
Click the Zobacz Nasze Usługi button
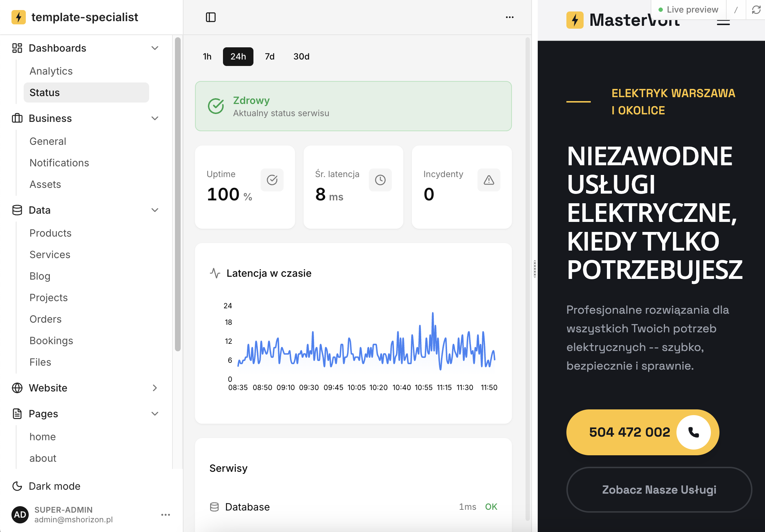click(x=659, y=490)
